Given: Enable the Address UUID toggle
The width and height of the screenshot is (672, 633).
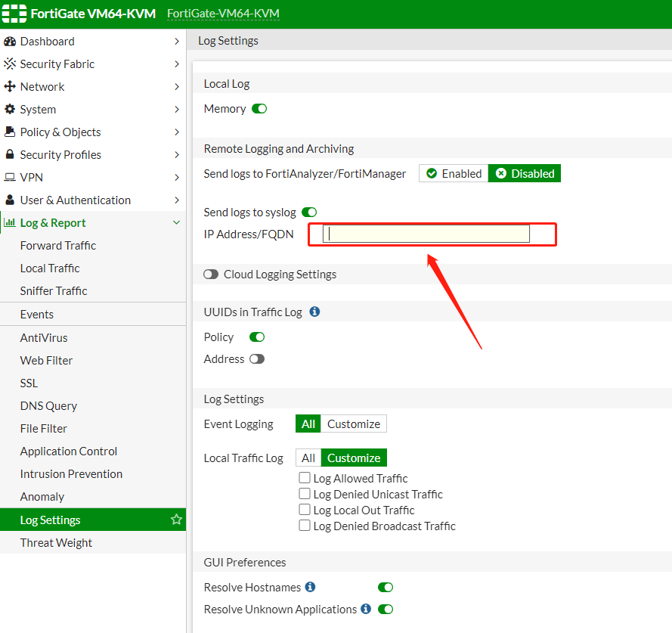Looking at the screenshot, I should click(x=257, y=359).
